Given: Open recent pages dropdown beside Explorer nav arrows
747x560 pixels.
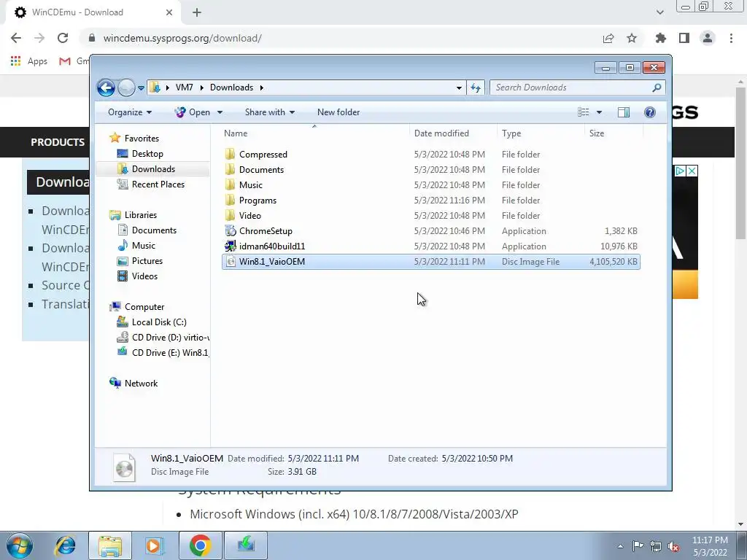Looking at the screenshot, I should click(x=141, y=88).
